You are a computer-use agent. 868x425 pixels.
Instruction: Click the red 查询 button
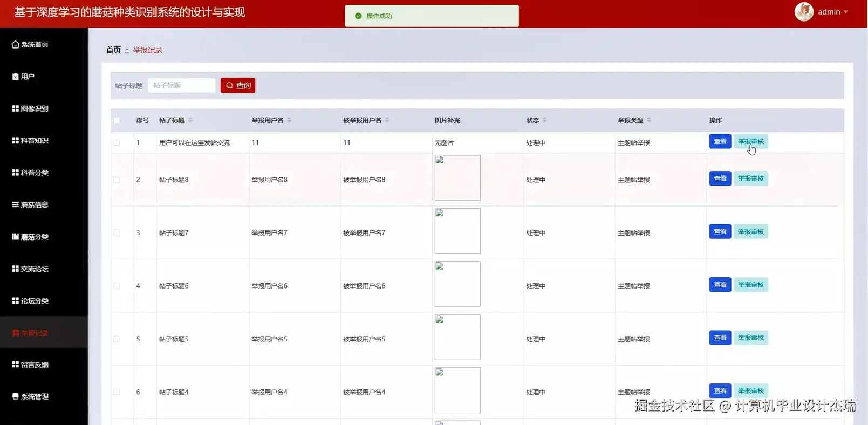click(x=238, y=85)
